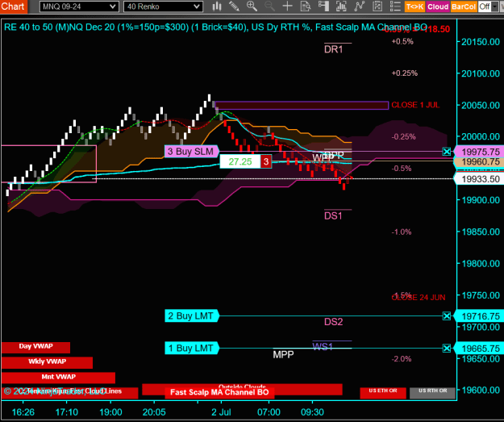504x422 pixels.
Task: Click the 19960.75 price marker
Action: click(x=480, y=162)
